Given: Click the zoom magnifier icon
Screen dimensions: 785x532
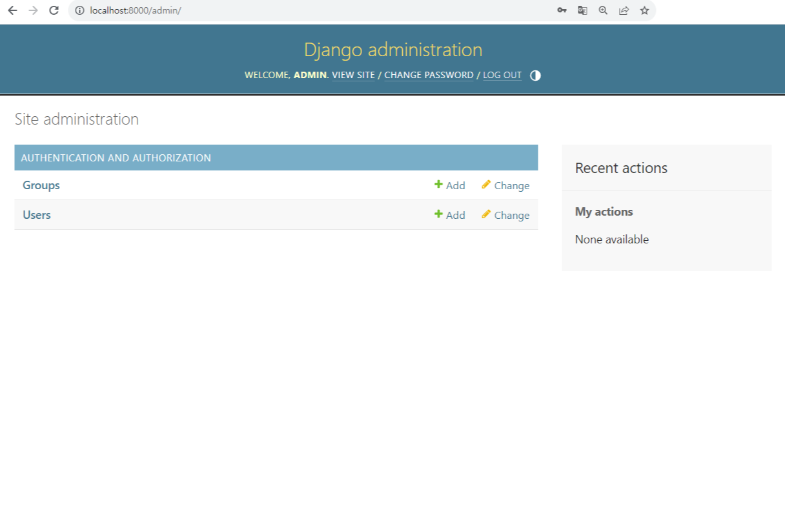Looking at the screenshot, I should tap(603, 10).
